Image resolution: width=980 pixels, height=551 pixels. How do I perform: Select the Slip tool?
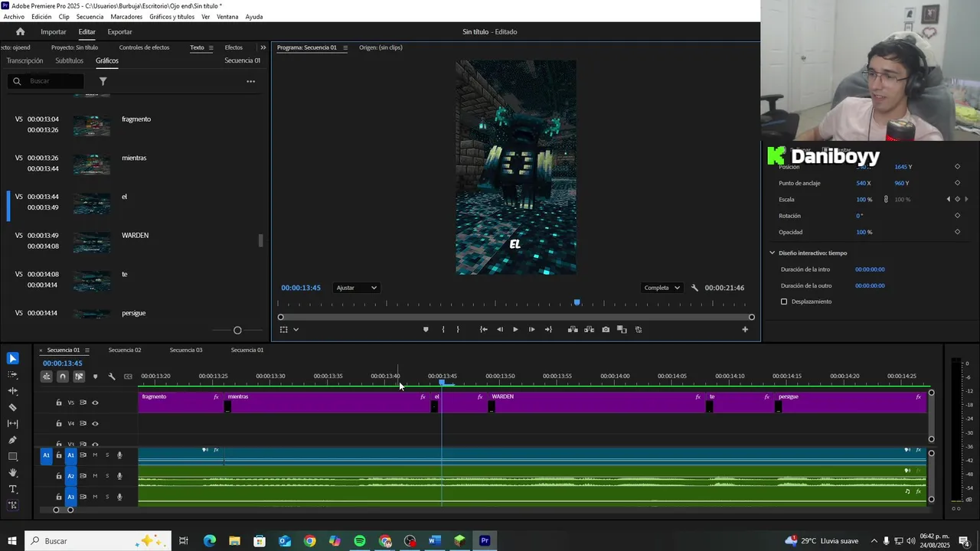(13, 424)
